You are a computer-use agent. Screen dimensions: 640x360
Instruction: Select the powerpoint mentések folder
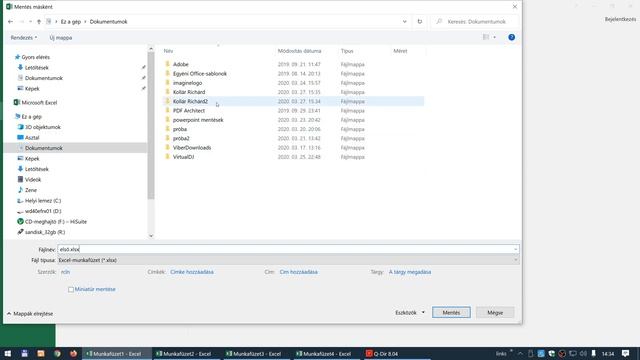(x=198, y=120)
